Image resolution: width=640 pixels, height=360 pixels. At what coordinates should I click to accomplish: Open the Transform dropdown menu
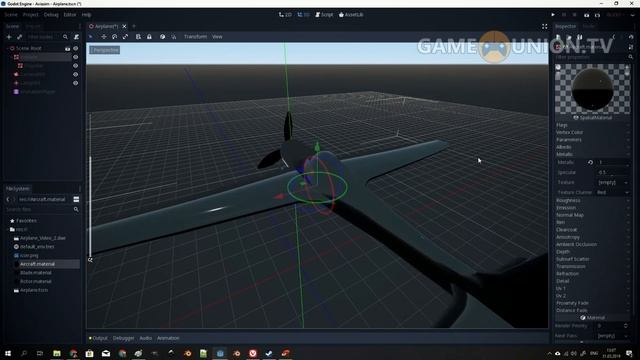click(x=195, y=37)
